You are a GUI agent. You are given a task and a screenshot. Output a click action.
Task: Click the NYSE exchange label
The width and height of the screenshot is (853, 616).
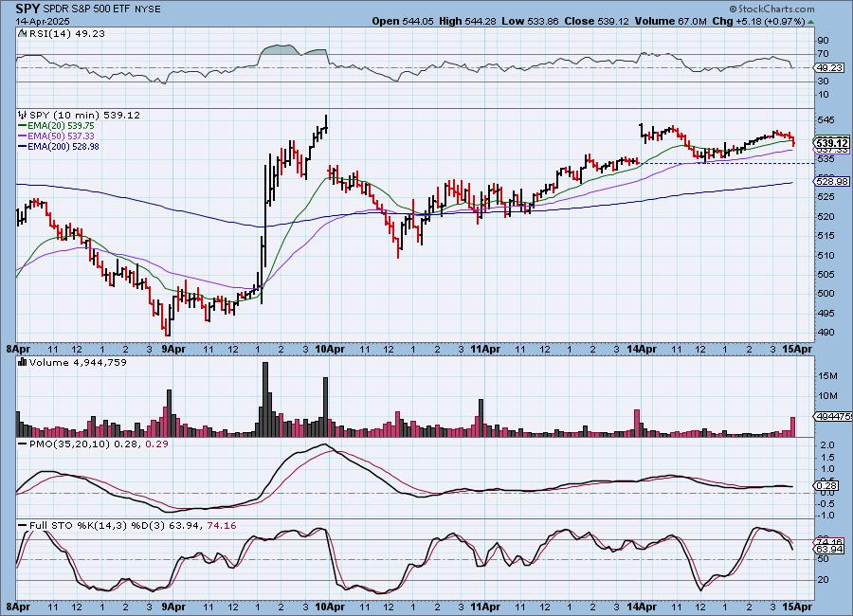click(147, 9)
